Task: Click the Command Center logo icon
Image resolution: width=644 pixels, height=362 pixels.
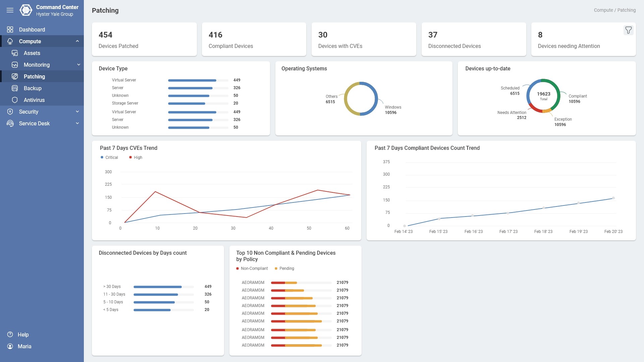Action: pyautogui.click(x=26, y=10)
